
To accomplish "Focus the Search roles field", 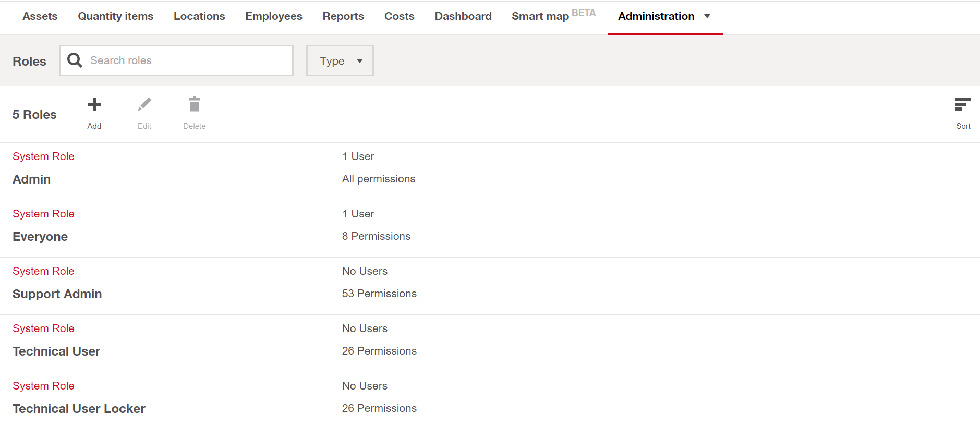I will 188,60.
